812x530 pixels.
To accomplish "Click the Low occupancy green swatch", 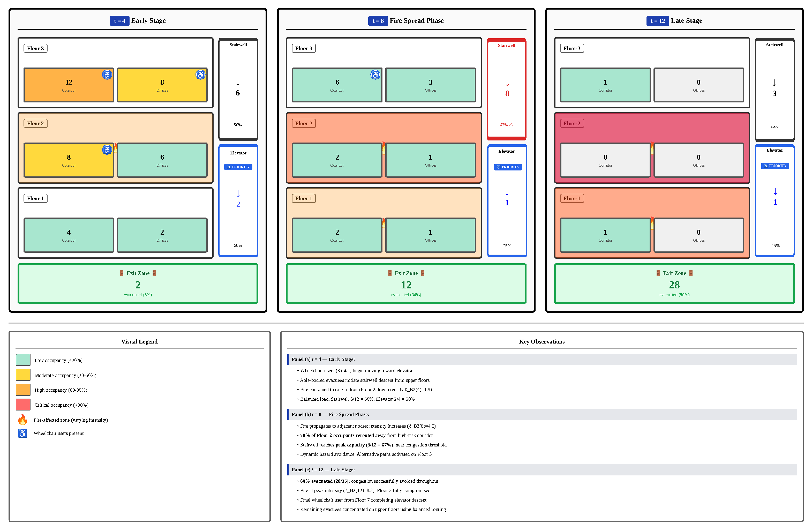I will [23, 360].
